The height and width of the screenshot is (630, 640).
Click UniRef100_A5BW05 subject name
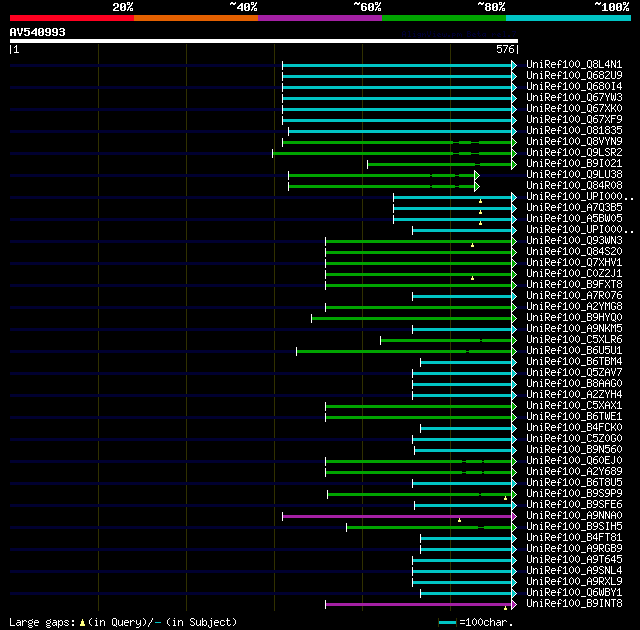click(x=574, y=219)
